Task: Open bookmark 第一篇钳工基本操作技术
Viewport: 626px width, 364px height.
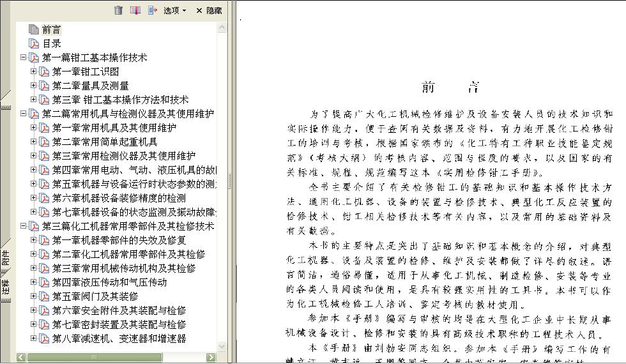Action: coord(95,57)
